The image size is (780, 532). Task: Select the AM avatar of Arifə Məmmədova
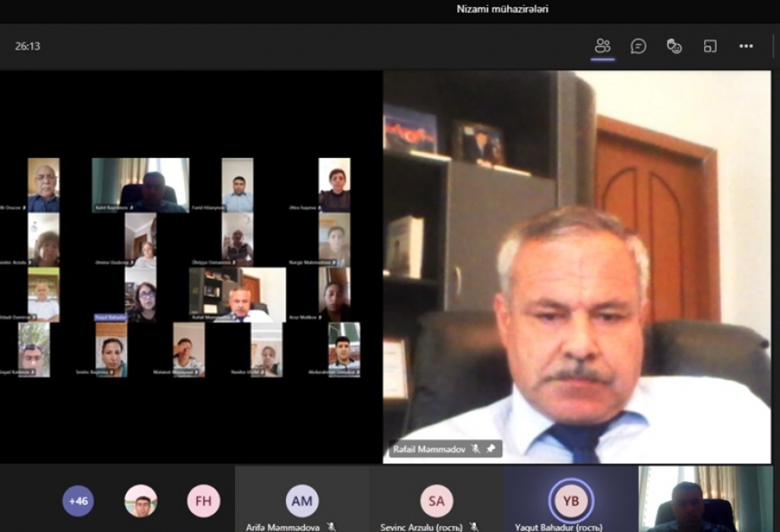pos(302,501)
